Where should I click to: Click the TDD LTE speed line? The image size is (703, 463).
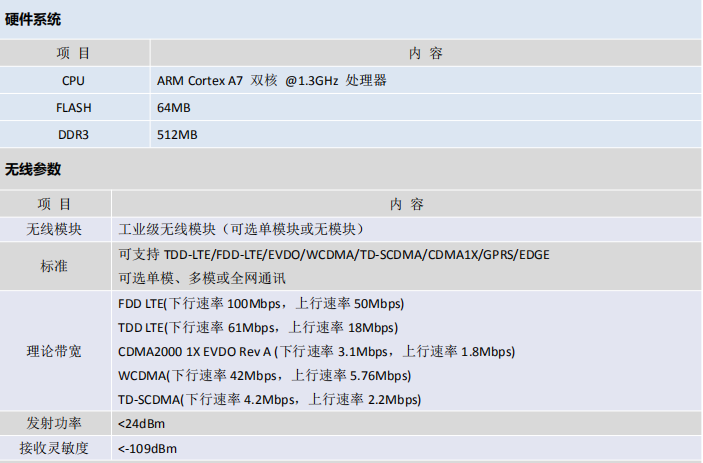click(x=257, y=327)
